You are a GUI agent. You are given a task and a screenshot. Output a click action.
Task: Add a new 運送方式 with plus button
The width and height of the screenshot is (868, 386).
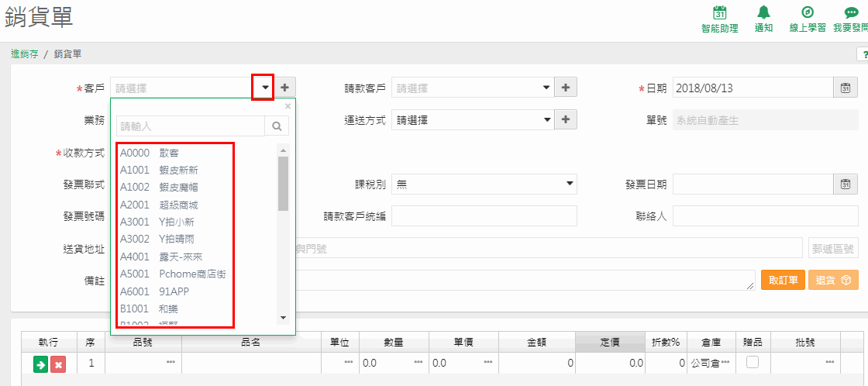pyautogui.click(x=566, y=119)
